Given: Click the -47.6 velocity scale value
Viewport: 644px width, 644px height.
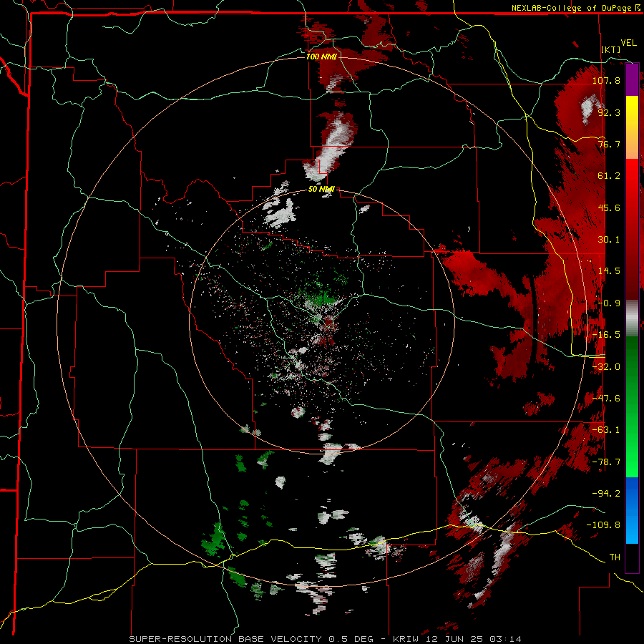Looking at the screenshot, I should pos(606,399).
